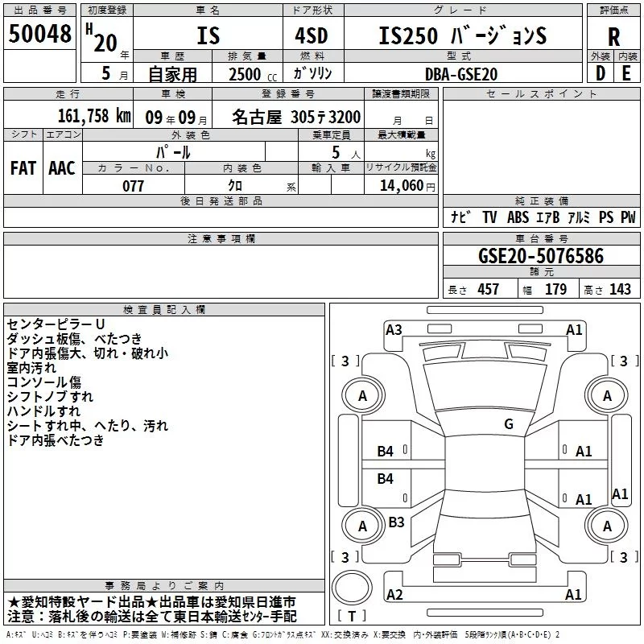Screen dimensions: 644x644
Task: Click registration number 名古屋 305テ3200
Action: (296, 117)
